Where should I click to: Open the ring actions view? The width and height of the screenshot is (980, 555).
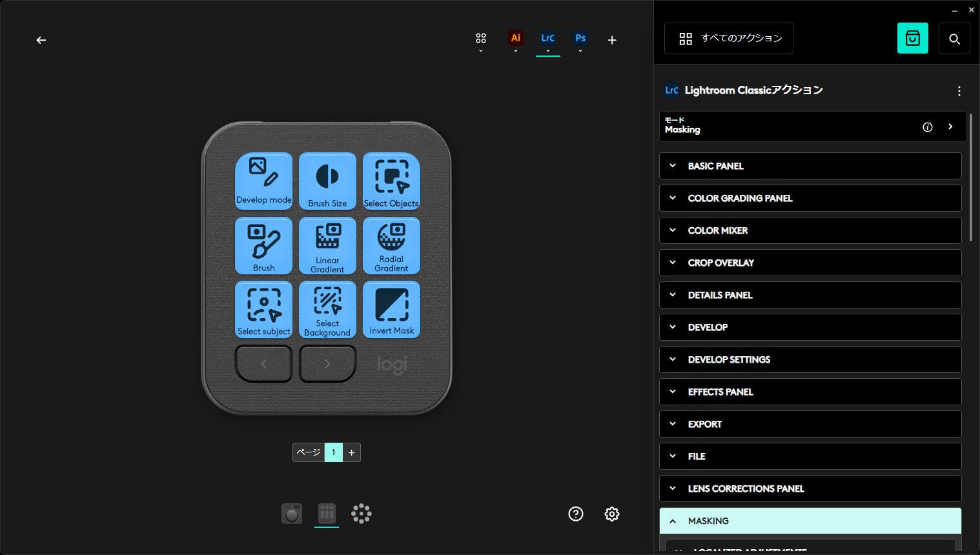coord(362,514)
